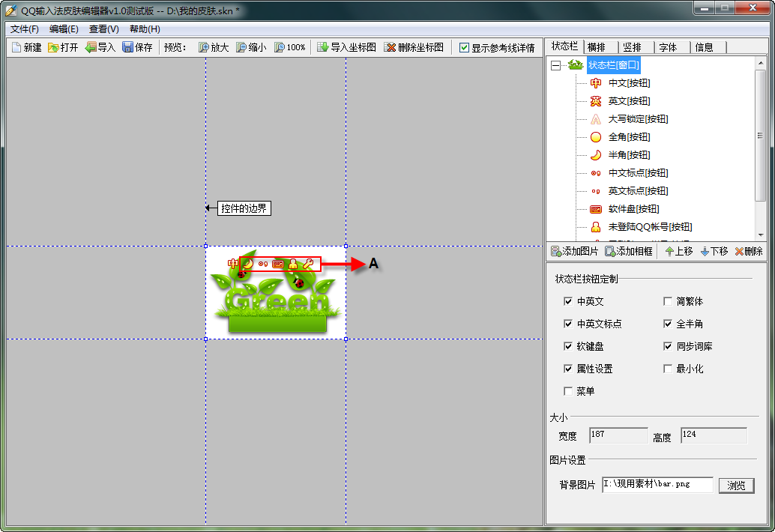Image resolution: width=775 pixels, height=532 pixels.
Task: Uncheck the 中英文 checkbox
Action: 568,301
